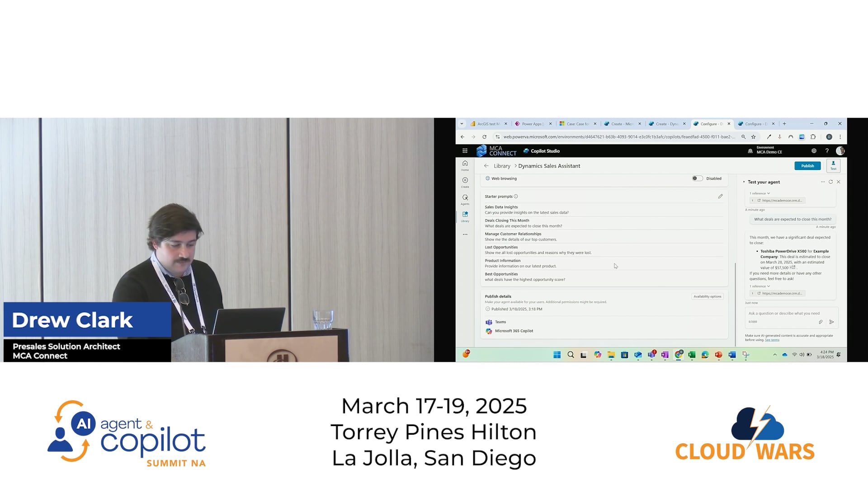This screenshot has width=868, height=488.
Task: Close the Test your agent panel
Action: click(839, 182)
